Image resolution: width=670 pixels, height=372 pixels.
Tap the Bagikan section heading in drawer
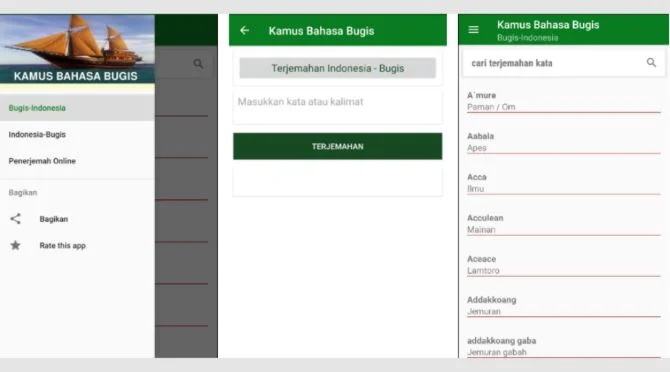23,193
